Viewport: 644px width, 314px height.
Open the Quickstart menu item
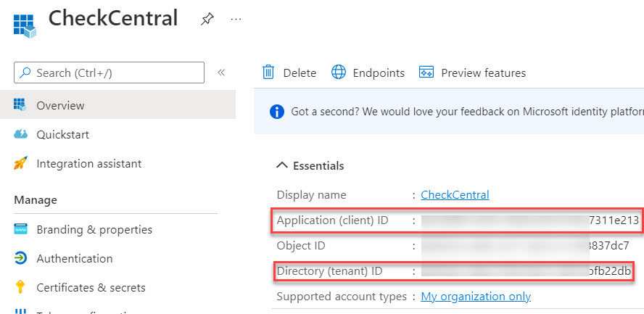(x=62, y=134)
